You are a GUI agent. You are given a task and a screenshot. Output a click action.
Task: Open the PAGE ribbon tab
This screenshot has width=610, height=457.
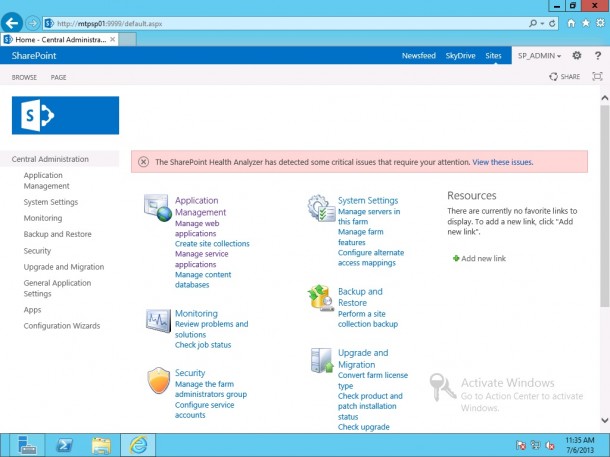click(58, 77)
